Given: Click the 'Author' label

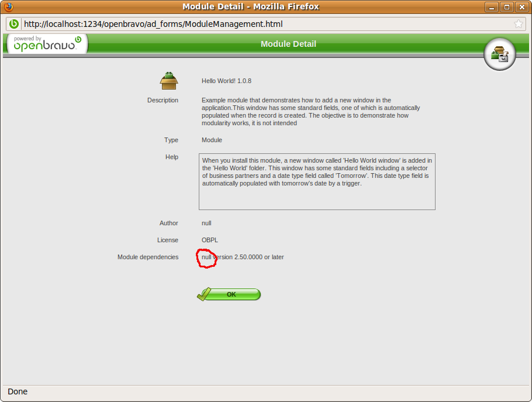Looking at the screenshot, I should coord(168,223).
